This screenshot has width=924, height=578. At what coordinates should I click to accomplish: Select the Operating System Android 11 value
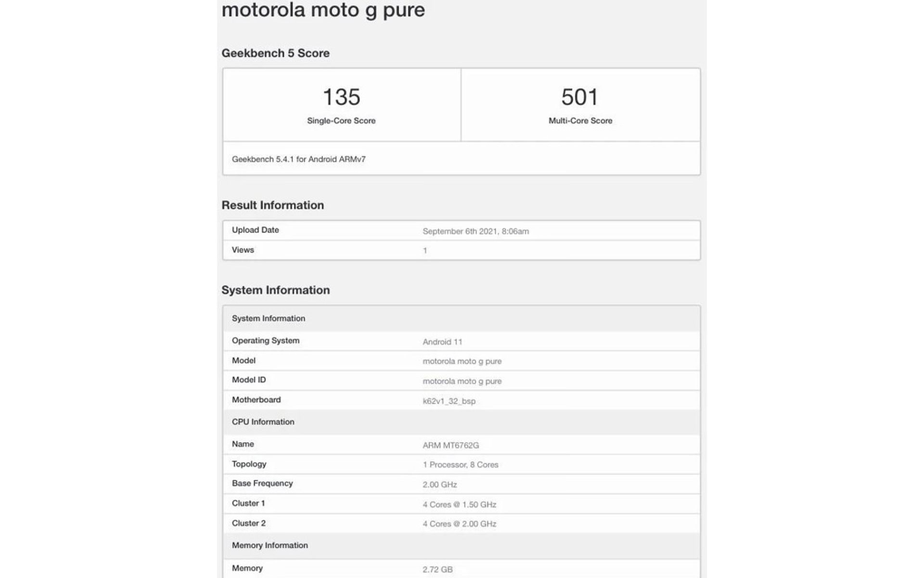(x=442, y=342)
